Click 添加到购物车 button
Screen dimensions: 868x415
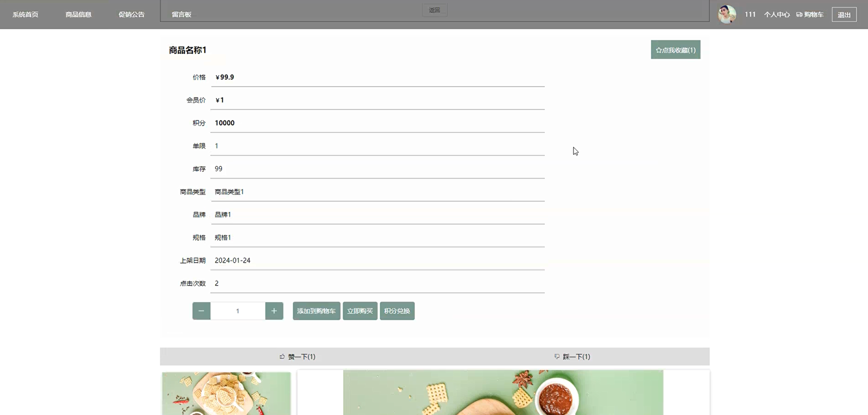pyautogui.click(x=316, y=311)
